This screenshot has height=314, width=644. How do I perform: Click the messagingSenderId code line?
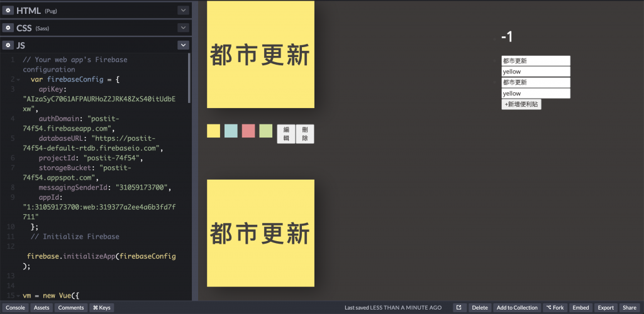point(105,188)
